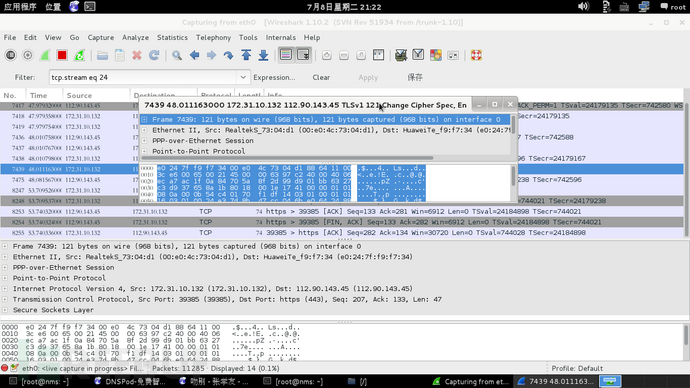690x388 pixels.
Task: Open the File menu
Action: pyautogui.click(x=10, y=37)
